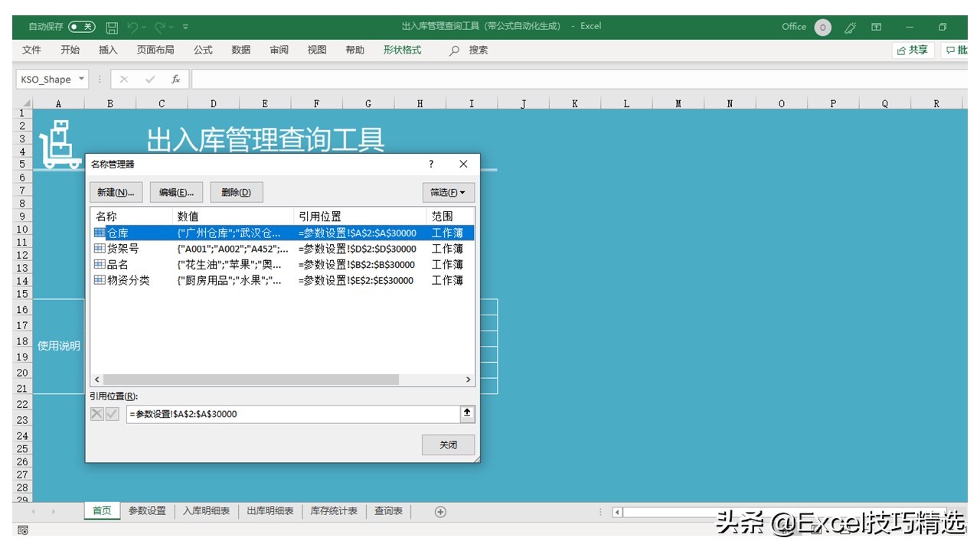Click the Undo icon
980x551 pixels.
tap(134, 26)
